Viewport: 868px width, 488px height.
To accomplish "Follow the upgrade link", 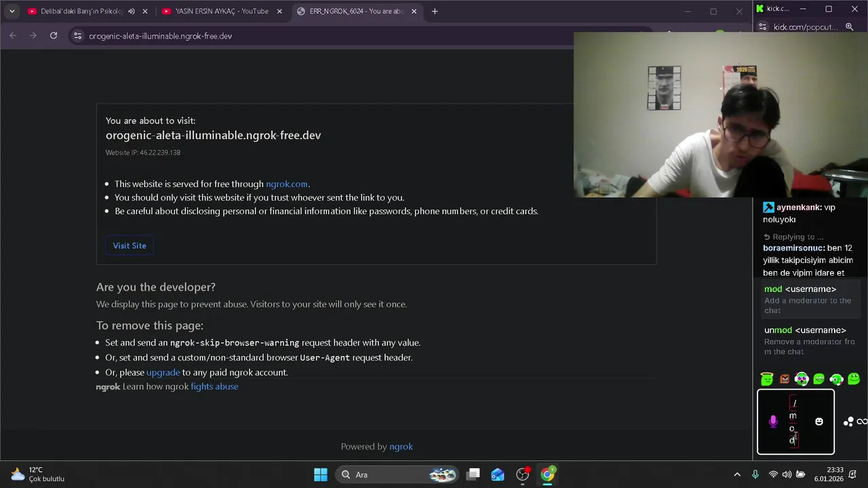I will pos(163,372).
